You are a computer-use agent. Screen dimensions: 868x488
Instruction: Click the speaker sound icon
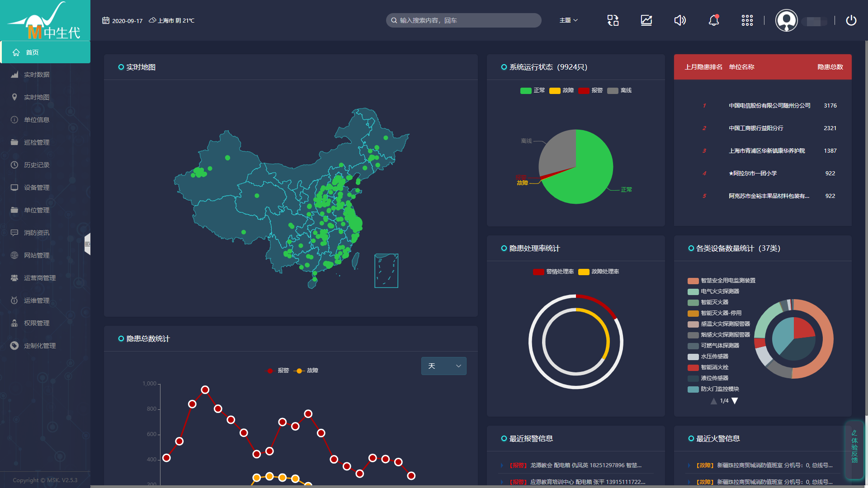coord(680,20)
